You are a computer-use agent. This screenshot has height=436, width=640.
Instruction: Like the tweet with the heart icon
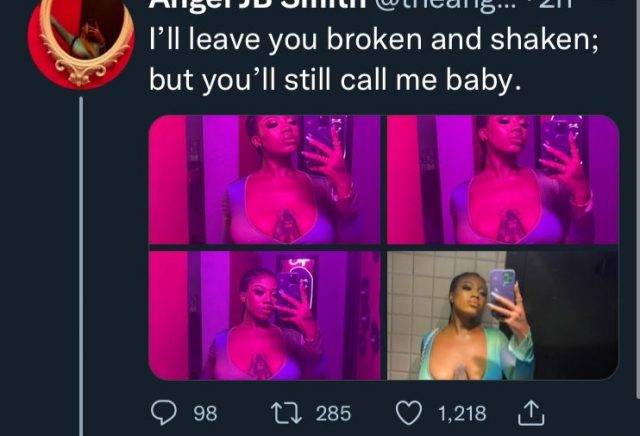coord(409,413)
